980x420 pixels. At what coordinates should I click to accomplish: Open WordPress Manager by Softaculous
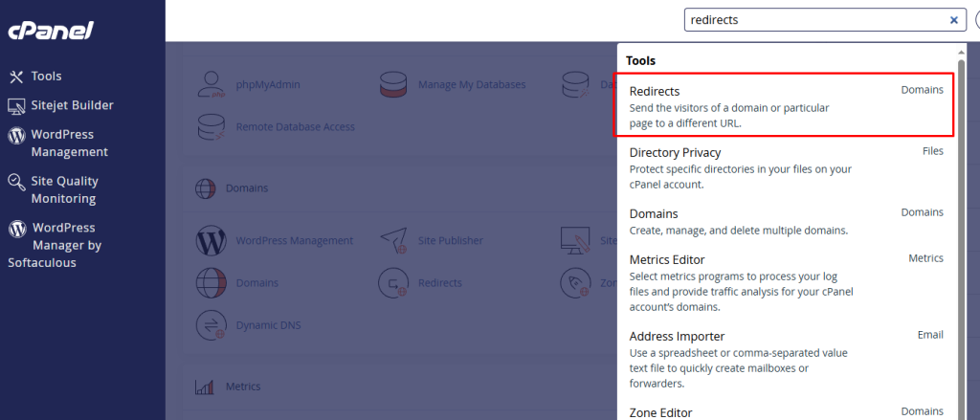(x=66, y=245)
